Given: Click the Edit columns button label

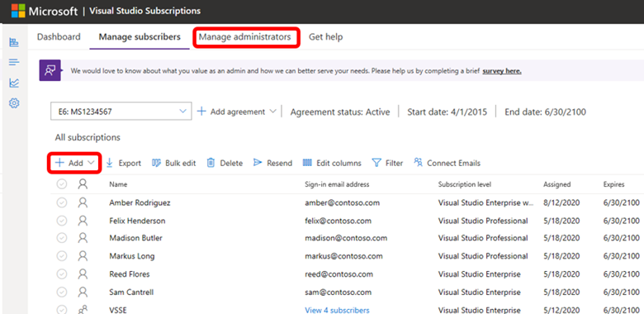Looking at the screenshot, I should pos(339,163).
